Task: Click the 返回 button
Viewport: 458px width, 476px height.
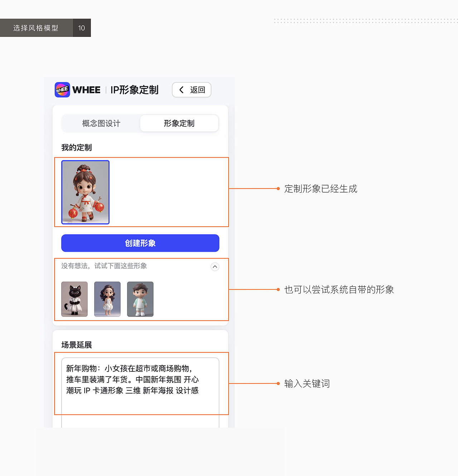Action: 191,90
